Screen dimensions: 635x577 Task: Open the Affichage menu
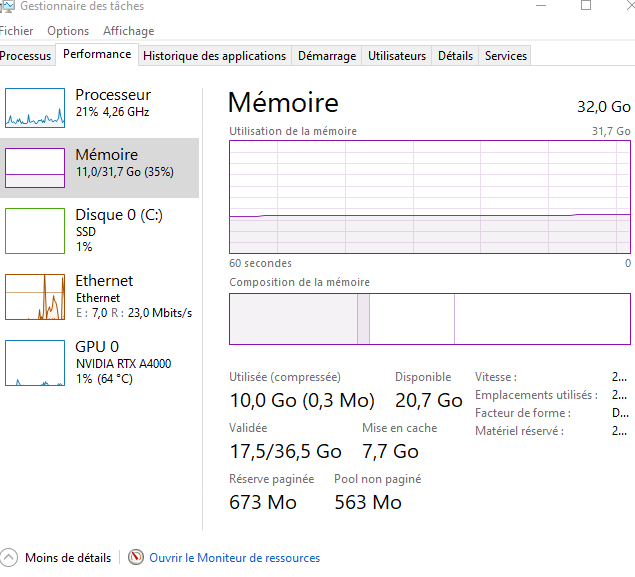point(128,31)
